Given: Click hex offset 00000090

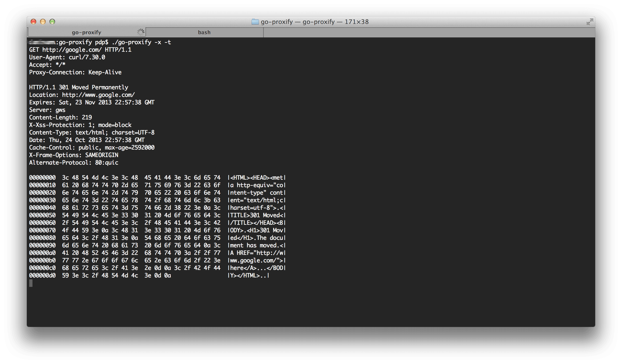Looking at the screenshot, I should pos(42,245).
